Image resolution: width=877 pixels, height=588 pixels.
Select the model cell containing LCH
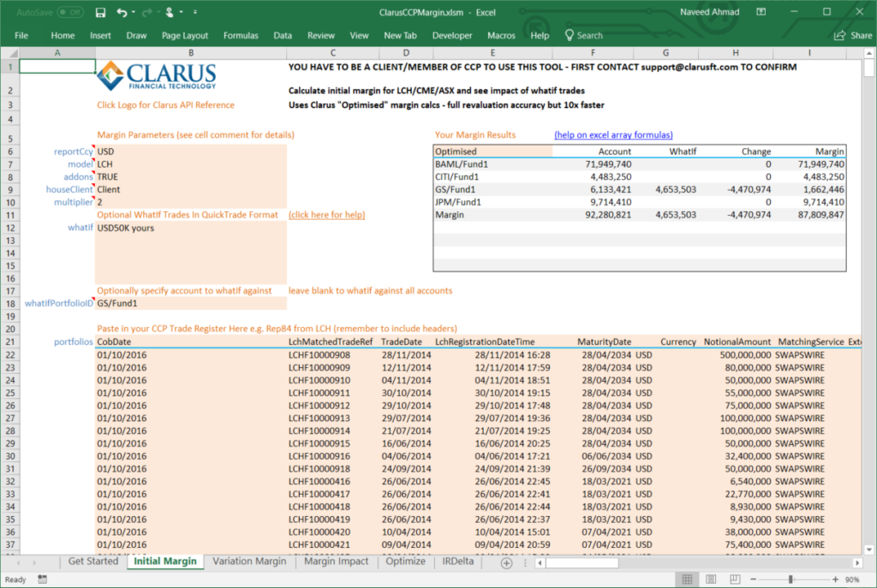(x=191, y=164)
